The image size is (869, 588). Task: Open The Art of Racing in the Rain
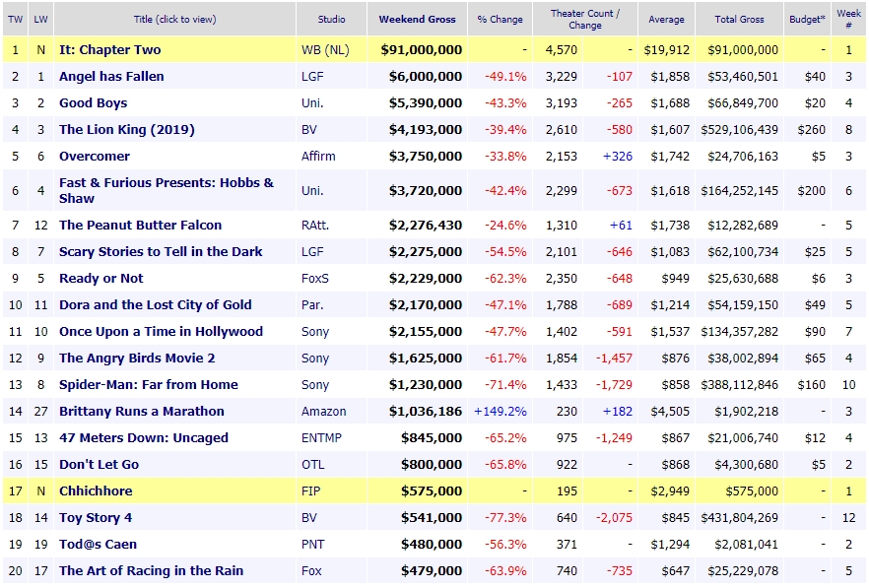(x=151, y=571)
